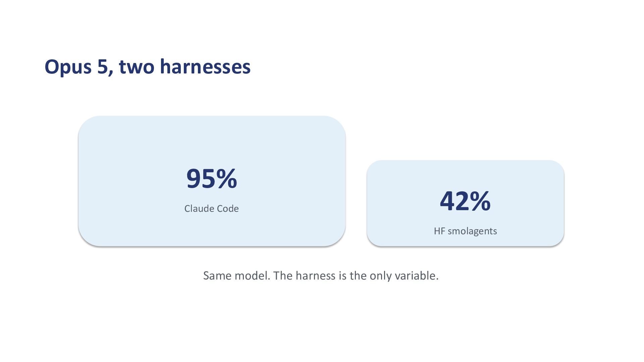This screenshot has height=362, width=644.
Task: Click the digits '95' in the large card
Action: [201, 179]
